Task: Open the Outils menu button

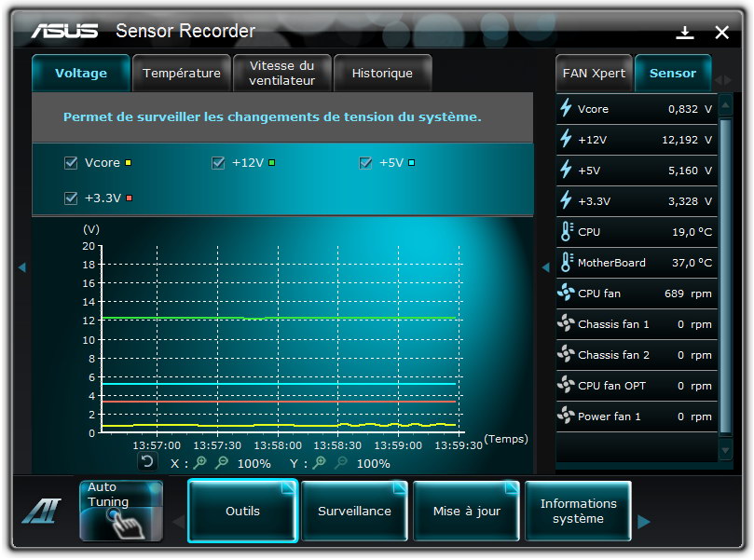Action: click(x=243, y=511)
